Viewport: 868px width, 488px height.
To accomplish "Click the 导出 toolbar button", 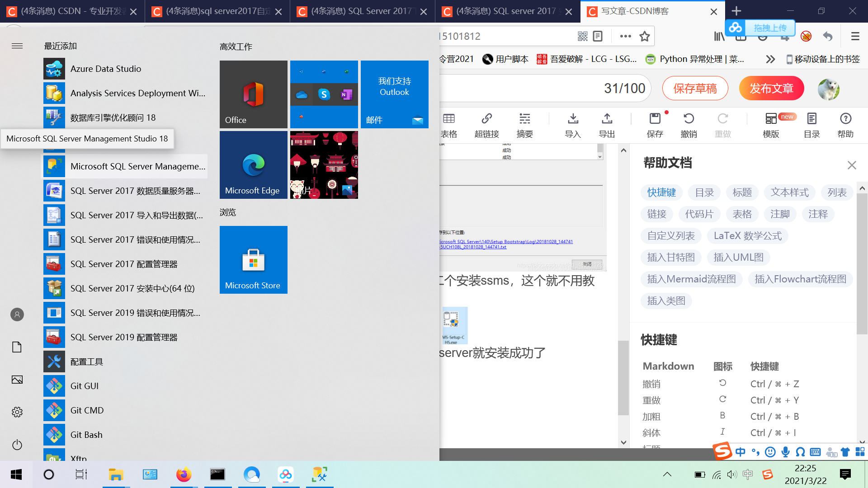I will 607,125.
